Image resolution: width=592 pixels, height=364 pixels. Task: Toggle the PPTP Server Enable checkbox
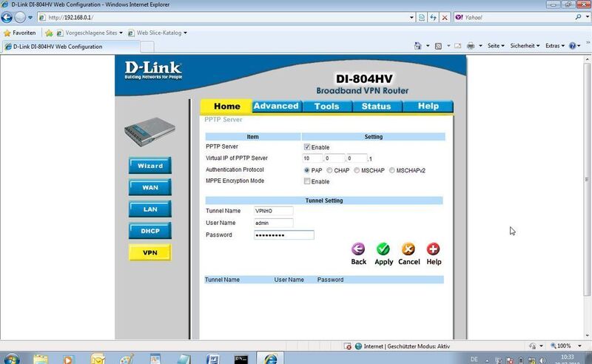(x=307, y=146)
